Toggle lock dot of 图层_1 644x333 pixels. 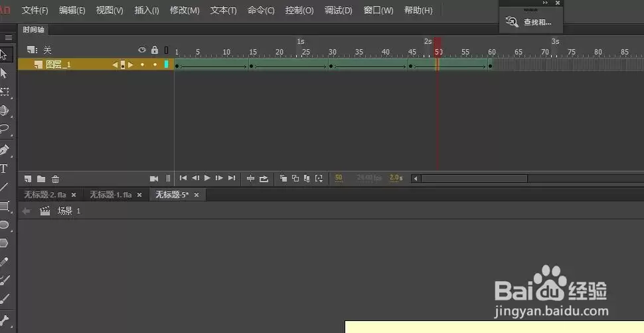(x=155, y=64)
